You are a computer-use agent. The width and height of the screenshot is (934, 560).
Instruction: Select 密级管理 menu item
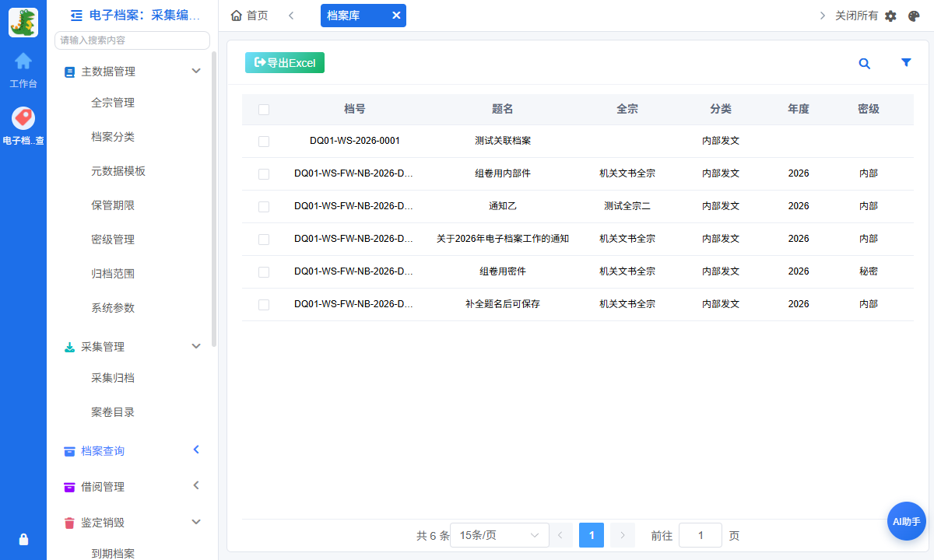coord(113,240)
